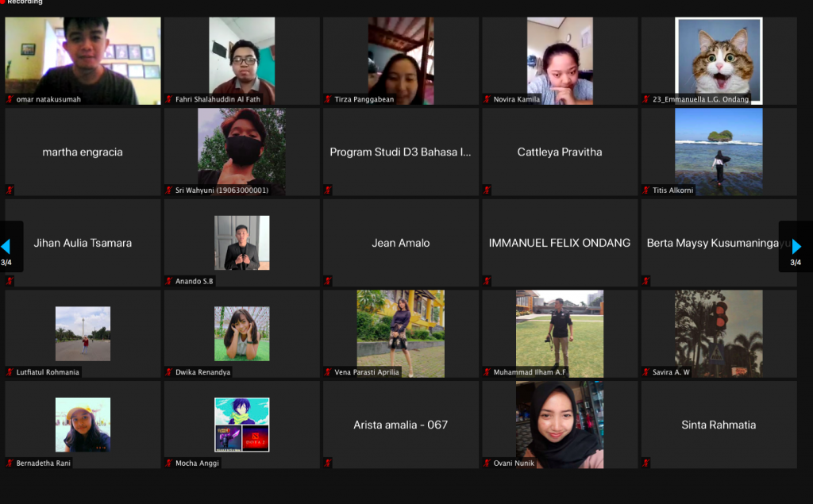The image size is (813, 504).
Task: Click muted mic icon for Bernadetha Rani
Action: tap(10, 463)
